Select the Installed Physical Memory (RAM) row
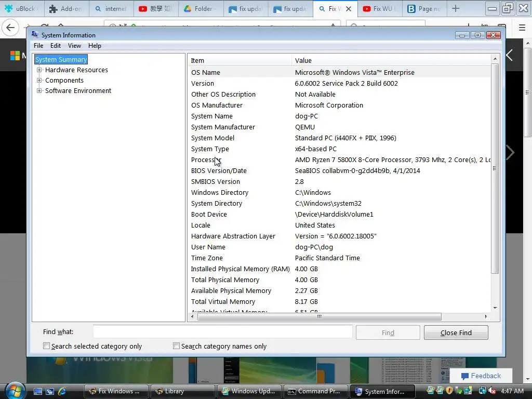This screenshot has height=399, width=532. pyautogui.click(x=339, y=269)
